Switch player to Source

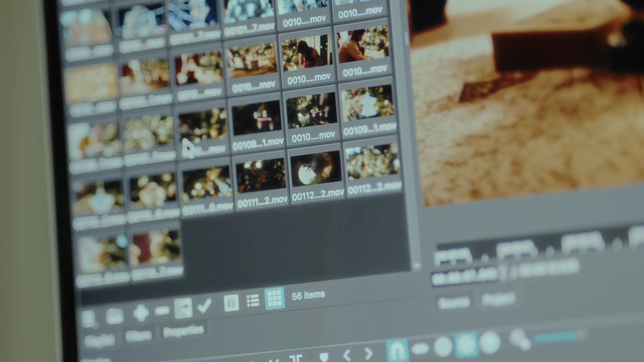[454, 303]
